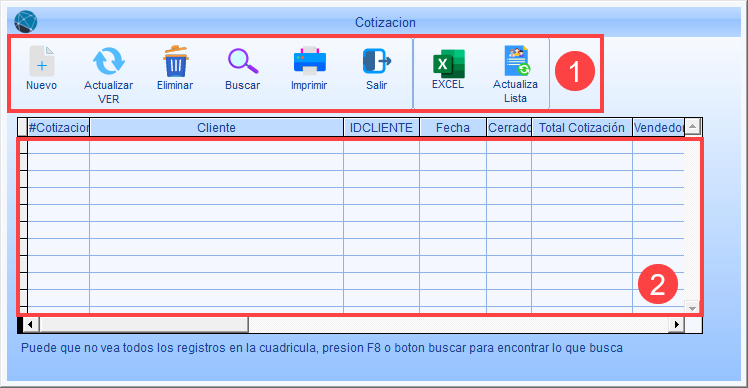Click the Vendedor column header
Viewport: 748px width, 388px height.
(659, 127)
